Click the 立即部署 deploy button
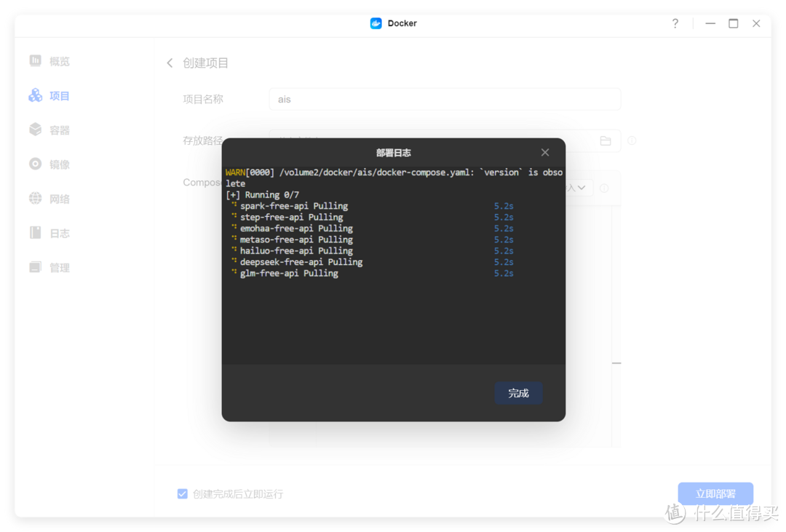 tap(715, 493)
